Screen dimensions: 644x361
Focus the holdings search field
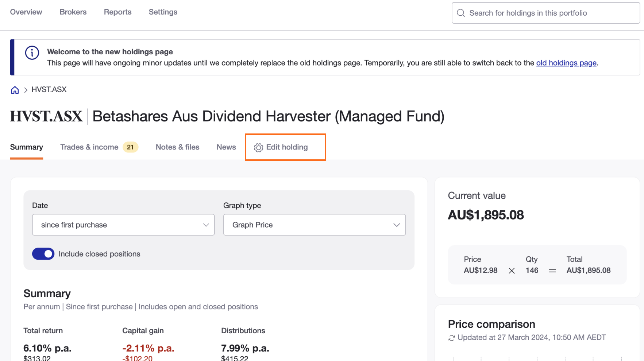pos(546,13)
